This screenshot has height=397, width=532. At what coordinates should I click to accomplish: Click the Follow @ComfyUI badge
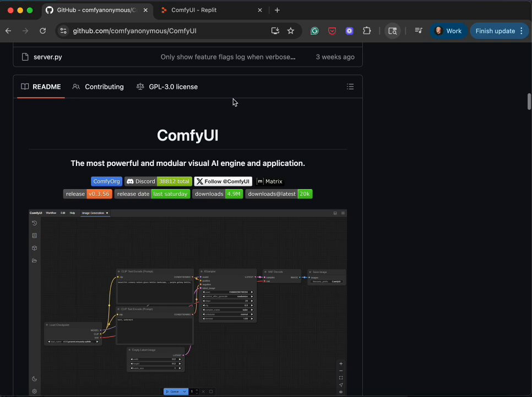click(223, 181)
